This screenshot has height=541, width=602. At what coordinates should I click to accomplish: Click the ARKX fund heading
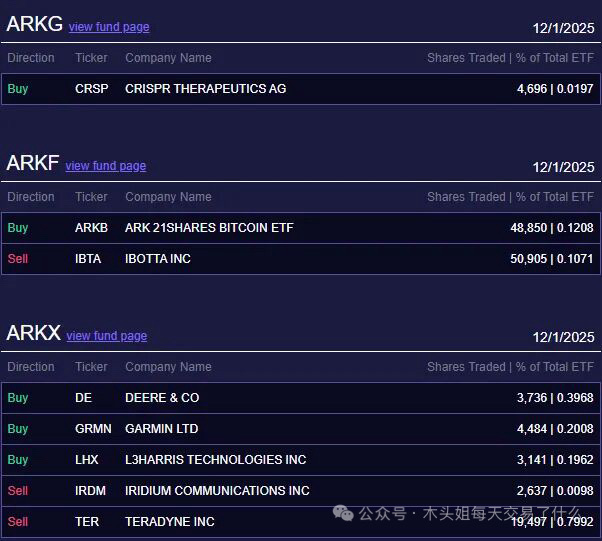33,333
